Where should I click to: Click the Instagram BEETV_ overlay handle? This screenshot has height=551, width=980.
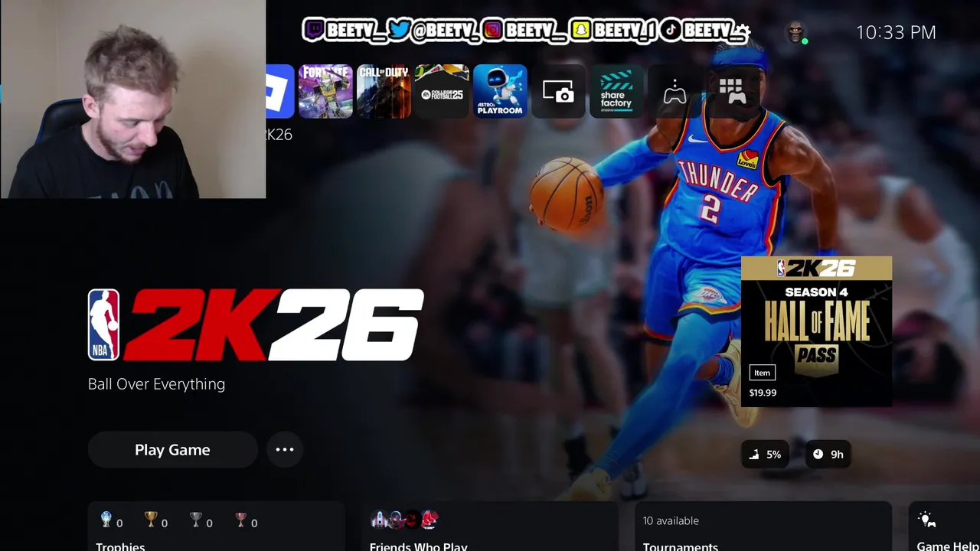tap(525, 31)
